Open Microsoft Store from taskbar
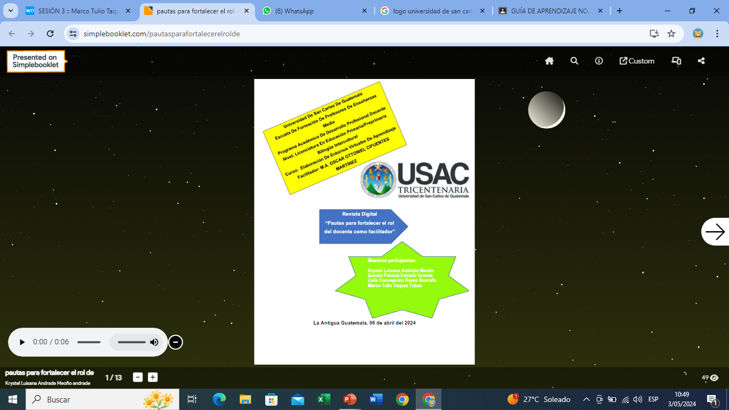Viewport: 729px width, 410px height. coord(272,399)
